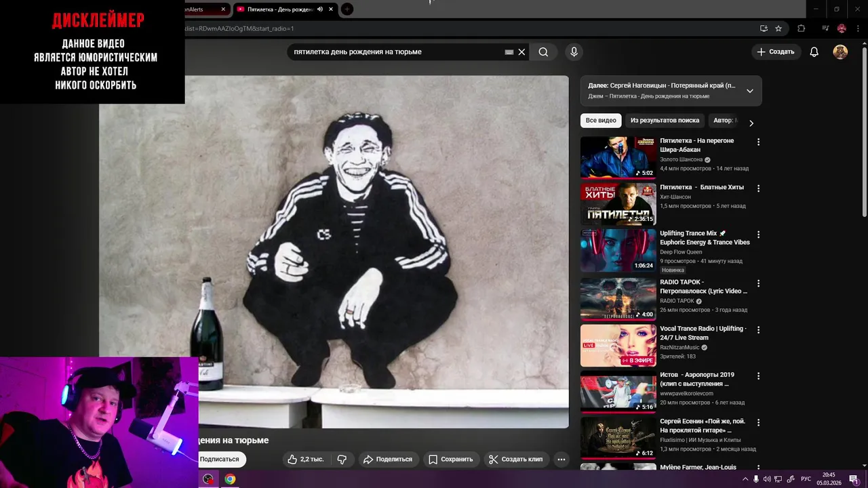This screenshot has width=868, height=488.
Task: Open more actions ellipsis under video
Action: pyautogui.click(x=561, y=460)
